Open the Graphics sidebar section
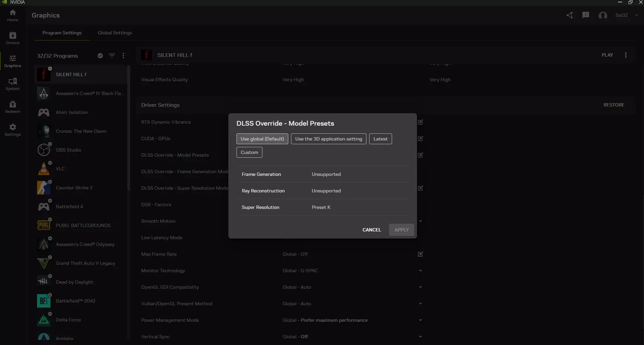Image resolution: width=644 pixels, height=345 pixels. (x=12, y=61)
